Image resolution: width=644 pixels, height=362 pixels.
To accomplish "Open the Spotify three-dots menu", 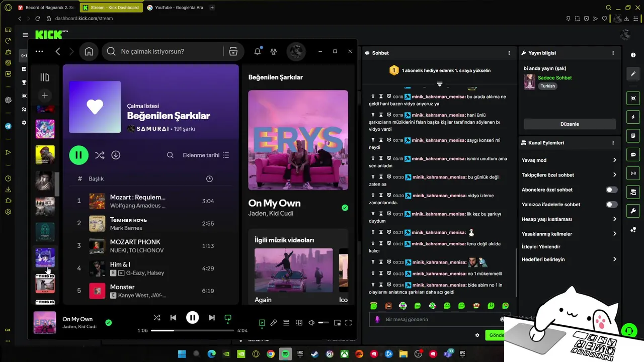I will point(39,51).
